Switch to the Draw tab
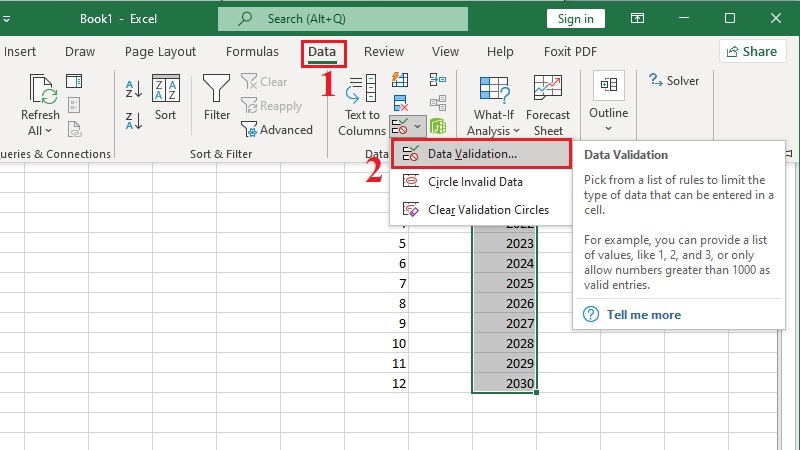This screenshot has width=800, height=450. [x=80, y=52]
